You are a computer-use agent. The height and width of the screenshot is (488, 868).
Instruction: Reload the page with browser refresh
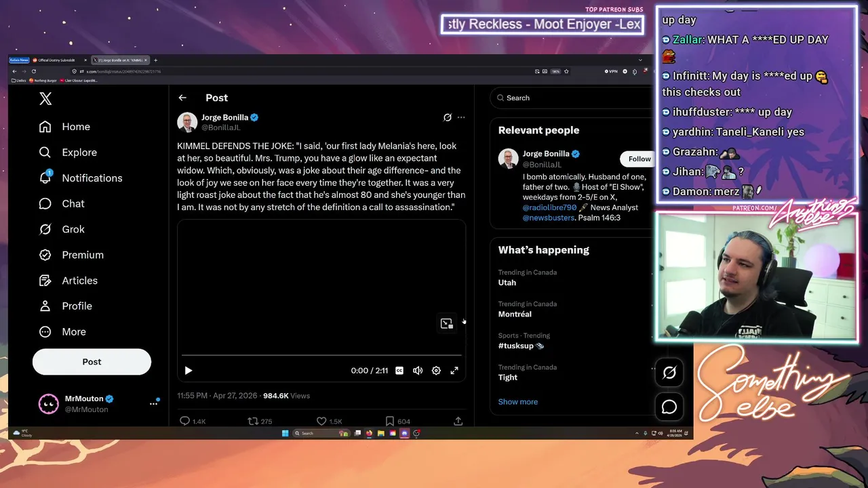(33, 71)
